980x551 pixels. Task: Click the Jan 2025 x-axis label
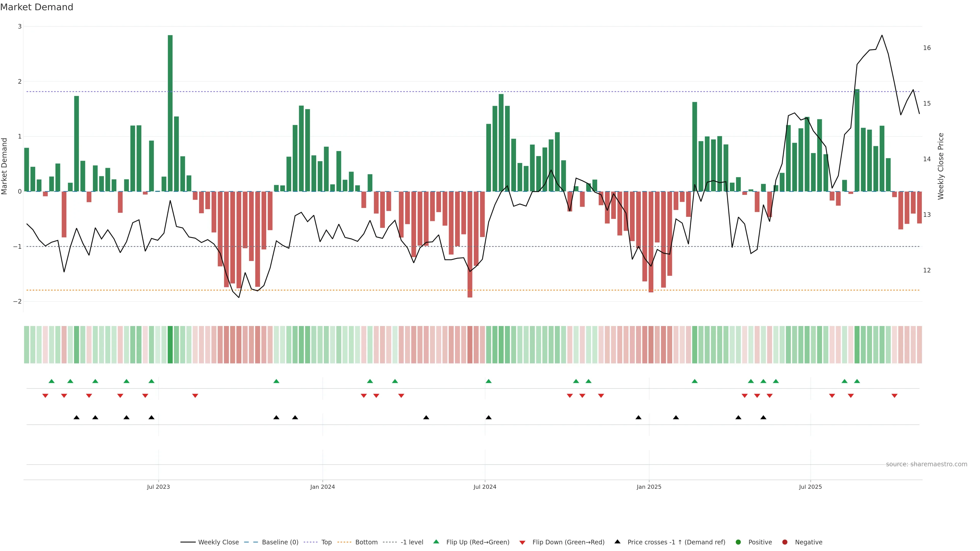[649, 487]
